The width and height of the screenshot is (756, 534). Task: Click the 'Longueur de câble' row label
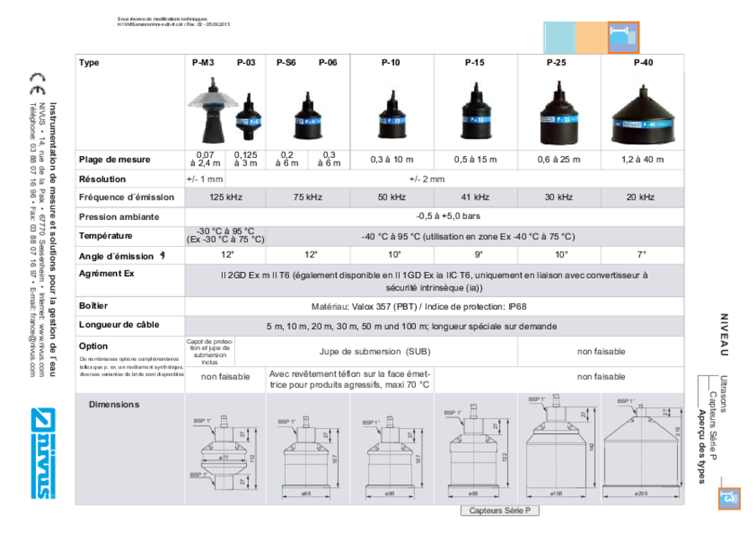118,325
